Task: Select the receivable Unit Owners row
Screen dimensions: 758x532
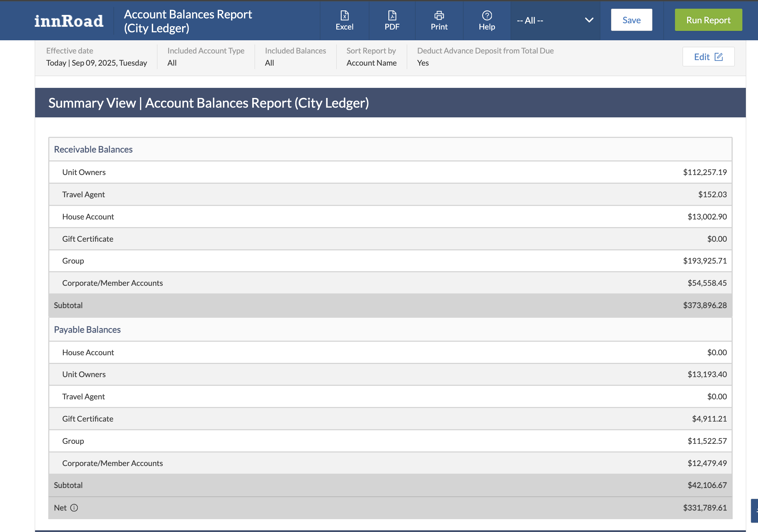Action: (x=84, y=172)
